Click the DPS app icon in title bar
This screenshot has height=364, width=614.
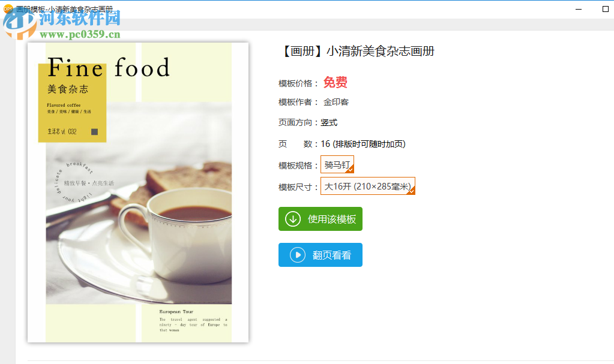point(8,8)
